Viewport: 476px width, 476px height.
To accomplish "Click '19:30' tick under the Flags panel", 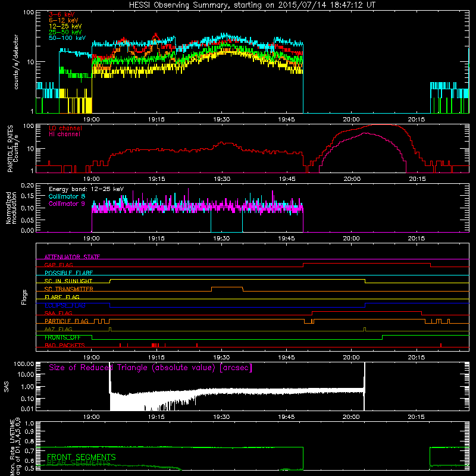I will (x=221, y=358).
